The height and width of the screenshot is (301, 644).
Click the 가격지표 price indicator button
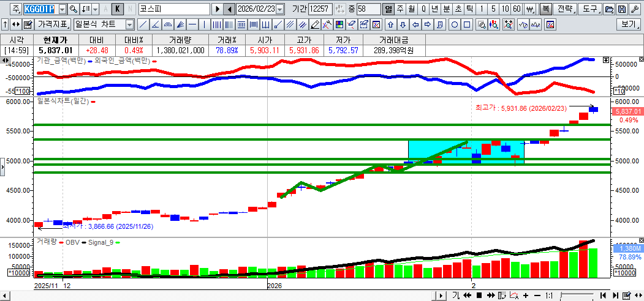coord(53,24)
